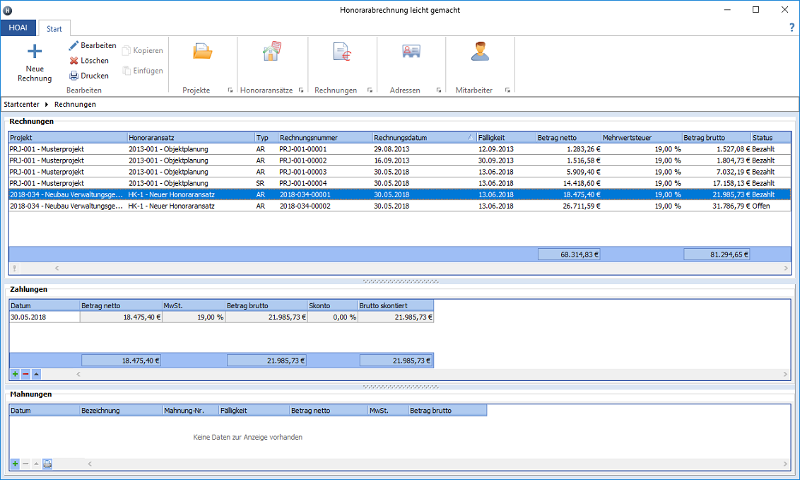The image size is (800, 480).
Task: Switch to the HOAI tab
Action: 17,29
